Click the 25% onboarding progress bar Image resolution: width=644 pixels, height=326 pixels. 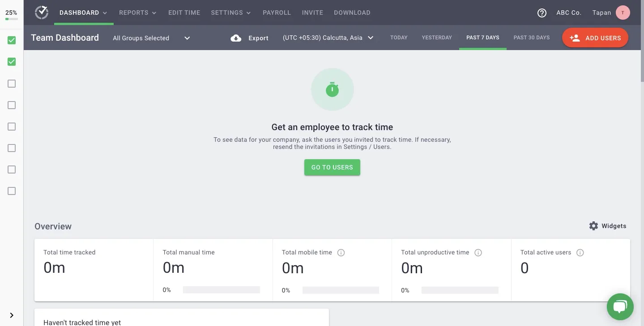pyautogui.click(x=12, y=19)
